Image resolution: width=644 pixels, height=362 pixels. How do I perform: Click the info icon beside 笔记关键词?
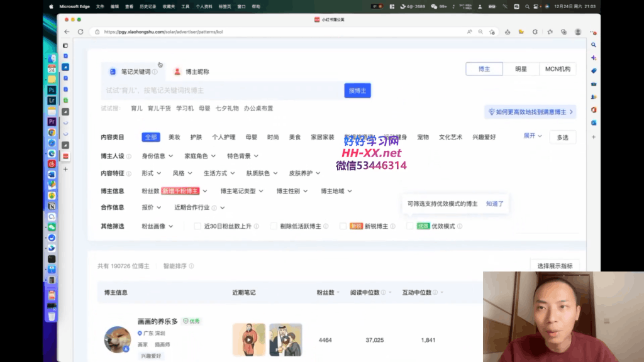click(x=155, y=72)
